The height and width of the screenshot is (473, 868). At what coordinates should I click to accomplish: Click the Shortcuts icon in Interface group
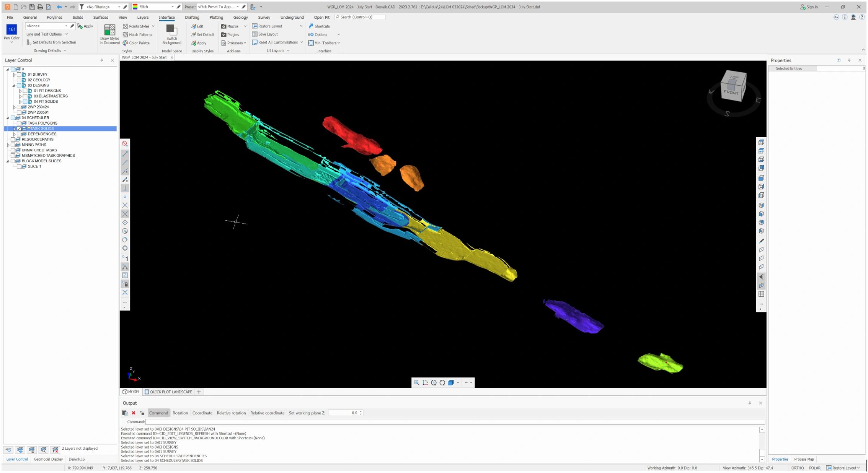[311, 26]
